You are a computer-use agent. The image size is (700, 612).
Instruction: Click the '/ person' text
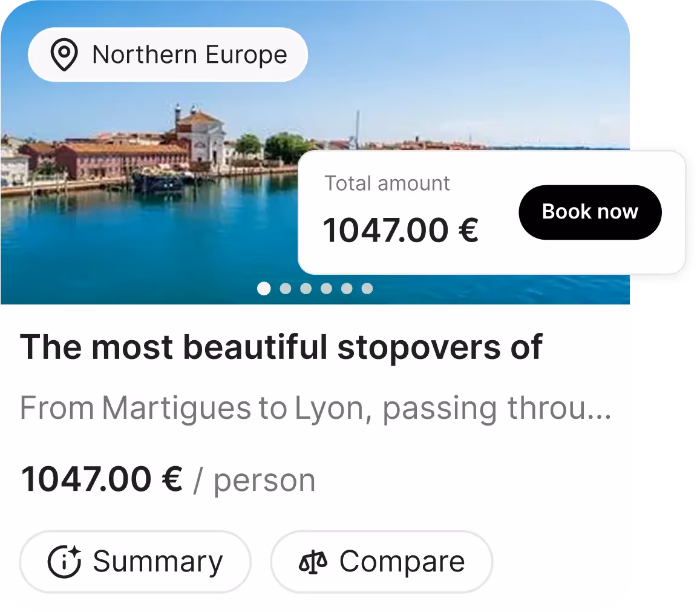pyautogui.click(x=255, y=481)
